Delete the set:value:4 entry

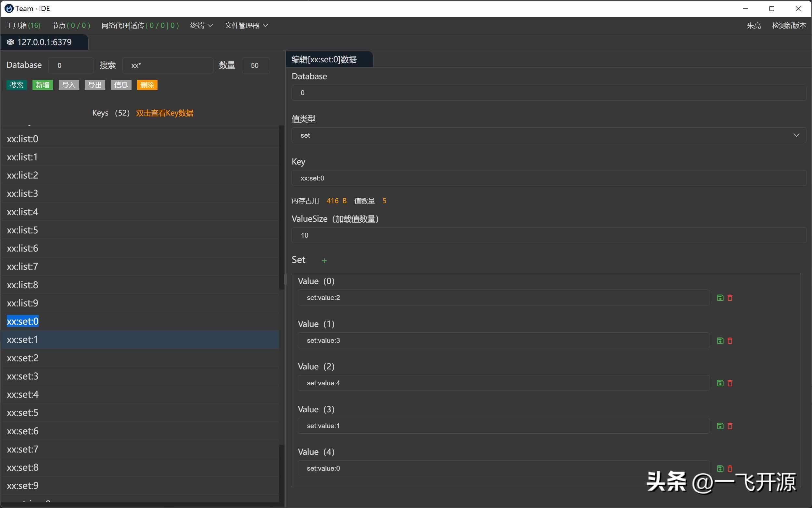(x=730, y=383)
